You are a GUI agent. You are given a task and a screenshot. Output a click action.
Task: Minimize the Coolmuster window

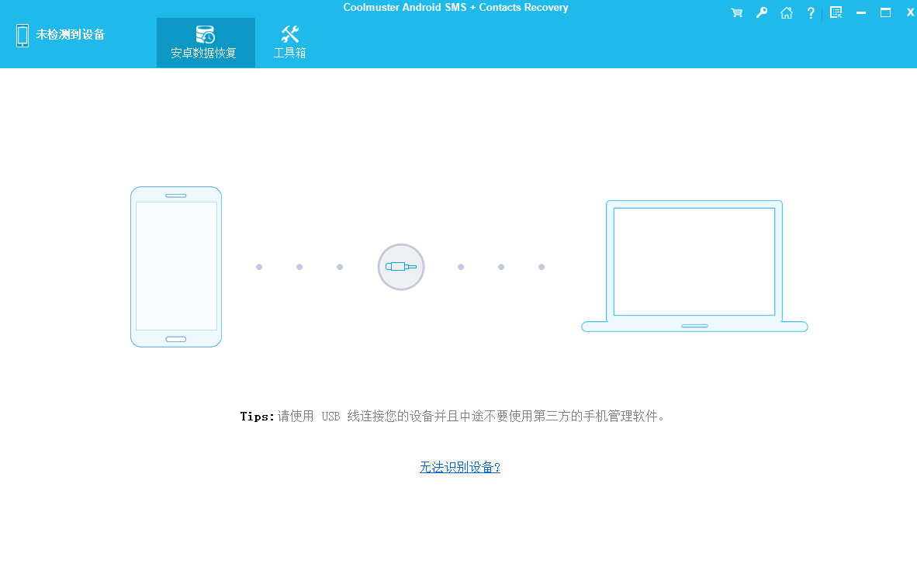pyautogui.click(x=861, y=13)
